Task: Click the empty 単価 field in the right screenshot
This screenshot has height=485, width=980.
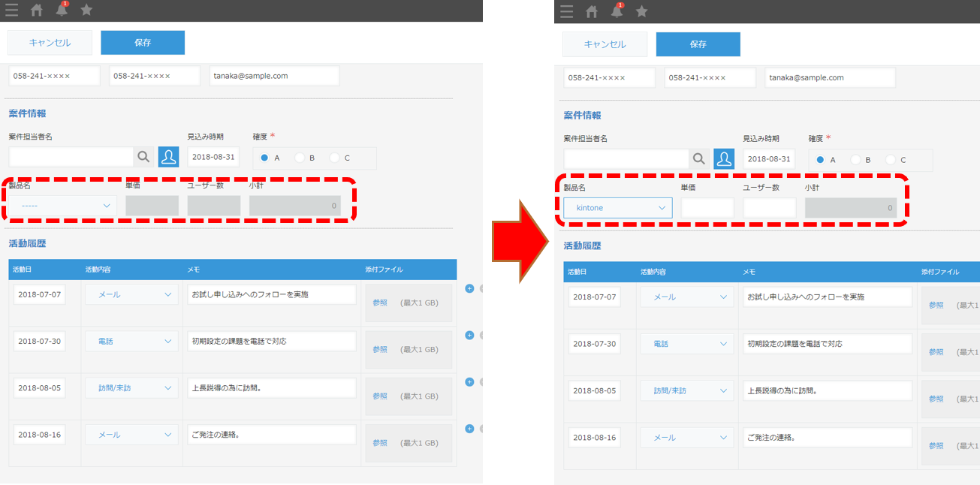Action: pos(707,208)
